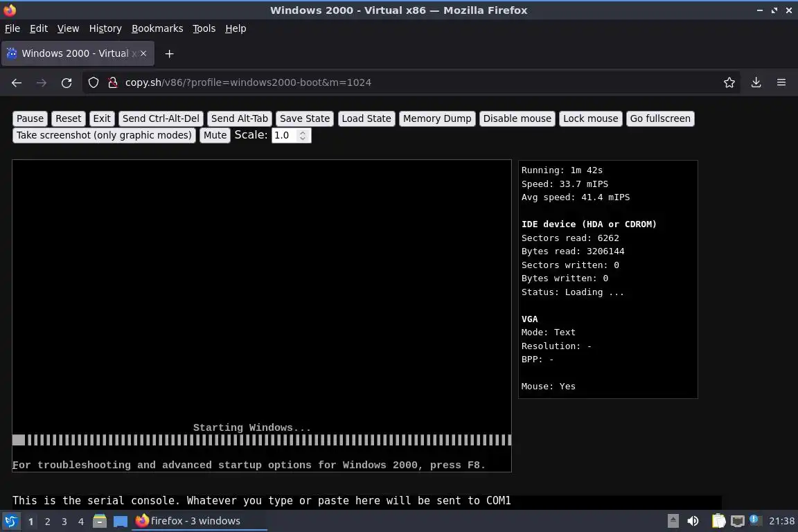Open the system start menu bird icon
Viewport: 798px width, 532px height.
tap(10, 521)
